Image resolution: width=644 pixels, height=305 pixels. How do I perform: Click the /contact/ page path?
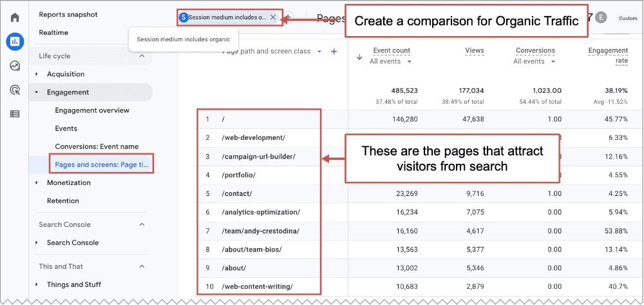(236, 193)
